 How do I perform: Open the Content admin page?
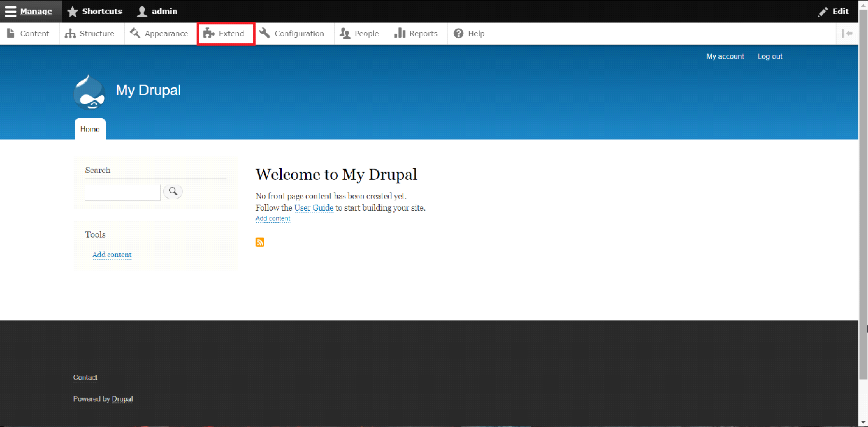28,34
